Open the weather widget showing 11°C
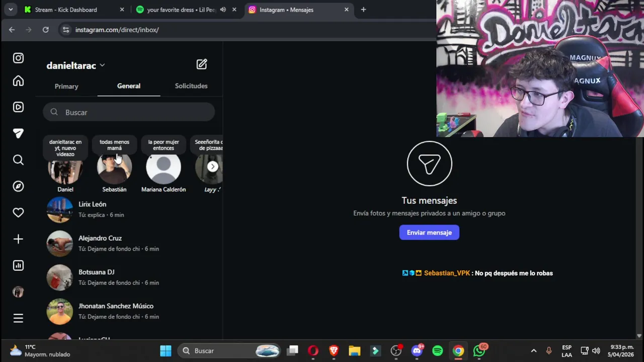Image resolution: width=644 pixels, height=362 pixels. [x=40, y=350]
